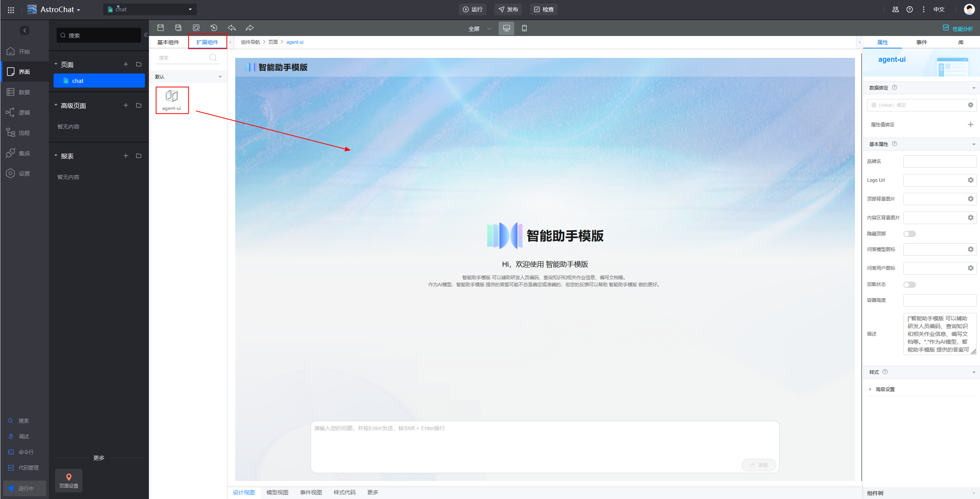Go to 开始 in left navigation

tap(24, 51)
